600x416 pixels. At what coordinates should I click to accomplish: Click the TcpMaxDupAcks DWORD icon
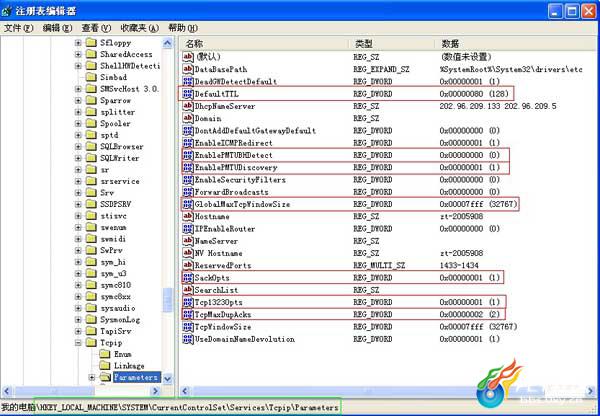click(188, 314)
